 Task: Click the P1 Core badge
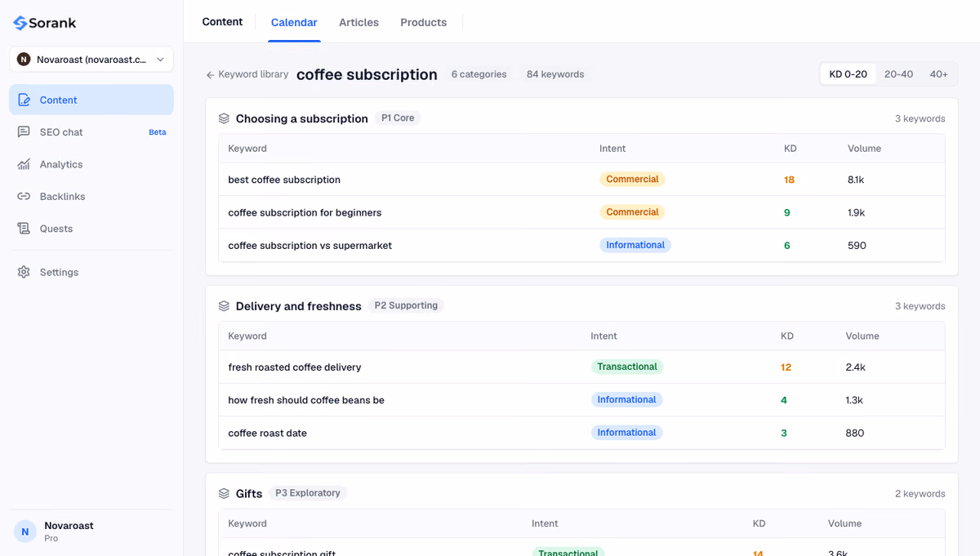[398, 118]
